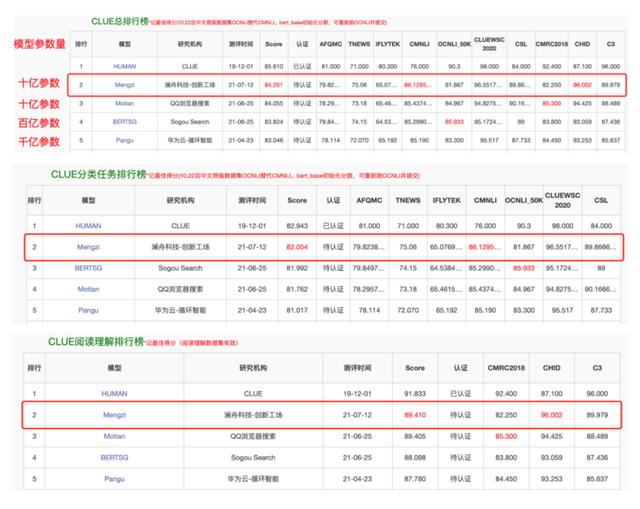Select 研究机构 header in CLUE总排行榜 table
The image size is (640, 509).
[x=190, y=44]
